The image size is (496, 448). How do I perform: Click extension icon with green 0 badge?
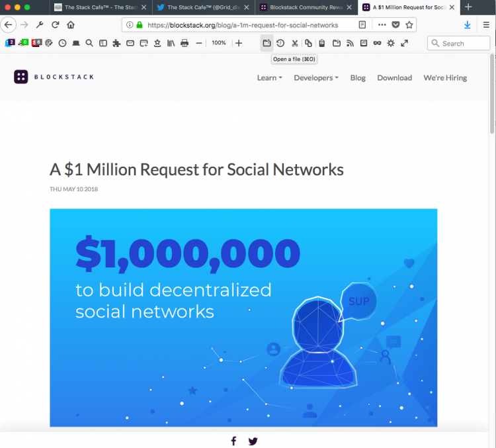[23, 43]
